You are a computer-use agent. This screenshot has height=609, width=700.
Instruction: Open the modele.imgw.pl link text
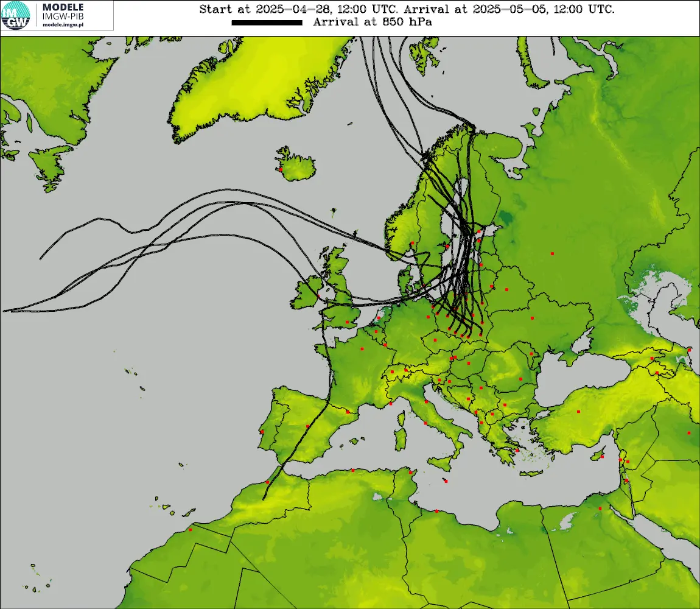[63, 25]
